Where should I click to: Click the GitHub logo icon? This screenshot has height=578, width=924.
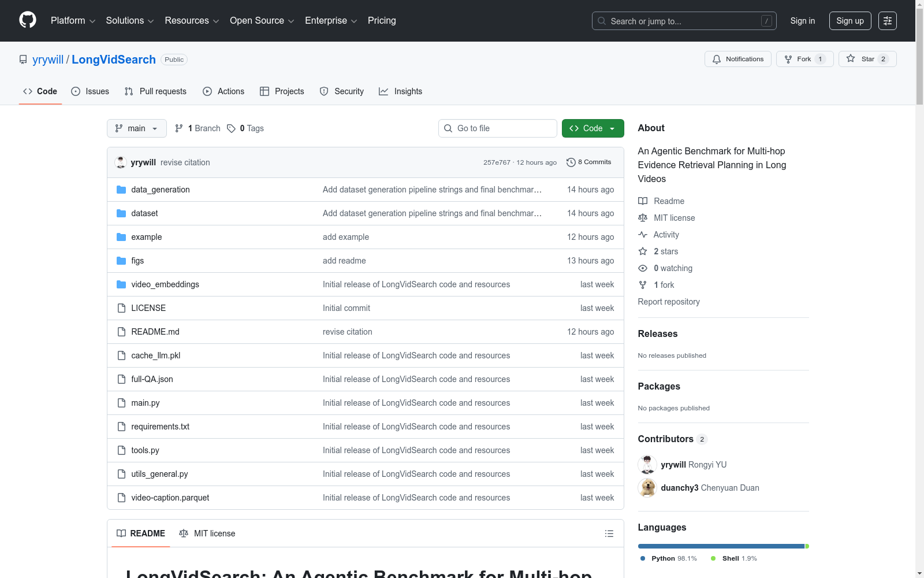click(x=28, y=20)
